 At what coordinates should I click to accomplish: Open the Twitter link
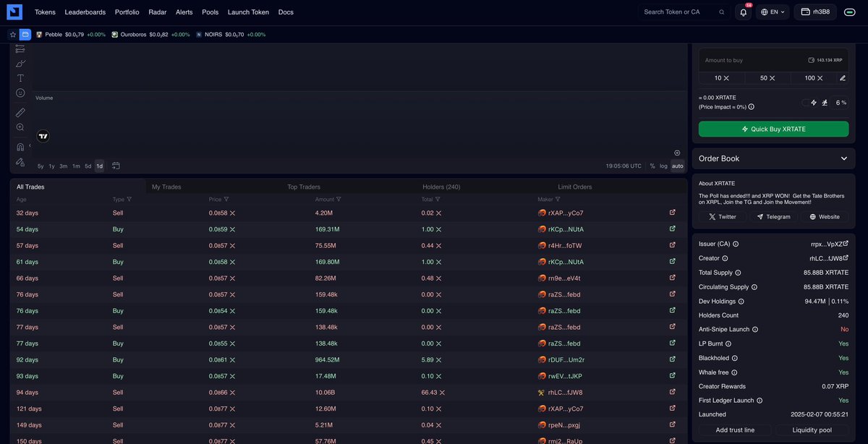(723, 217)
